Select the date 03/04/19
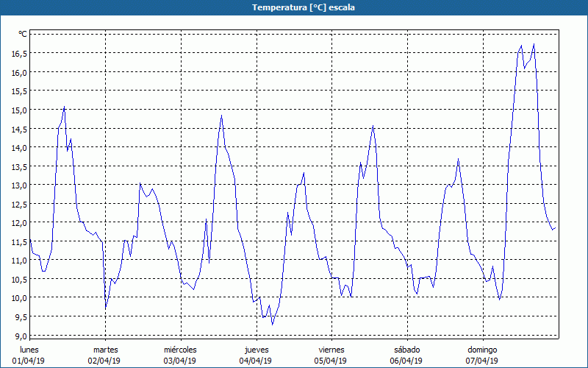The width and height of the screenshot is (588, 368). pyautogui.click(x=179, y=361)
